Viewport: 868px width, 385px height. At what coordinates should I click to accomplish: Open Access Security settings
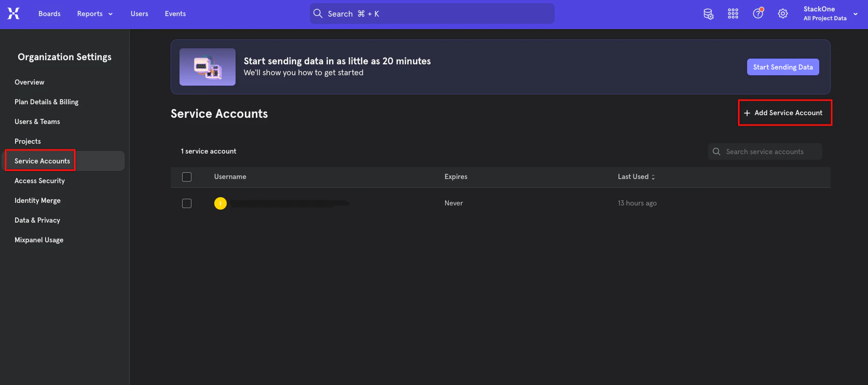tap(40, 181)
